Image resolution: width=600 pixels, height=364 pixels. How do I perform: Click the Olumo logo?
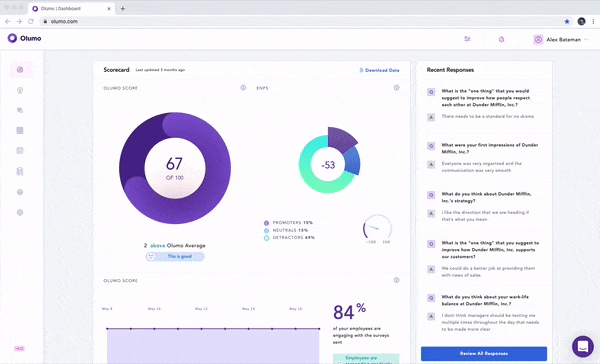pos(24,38)
